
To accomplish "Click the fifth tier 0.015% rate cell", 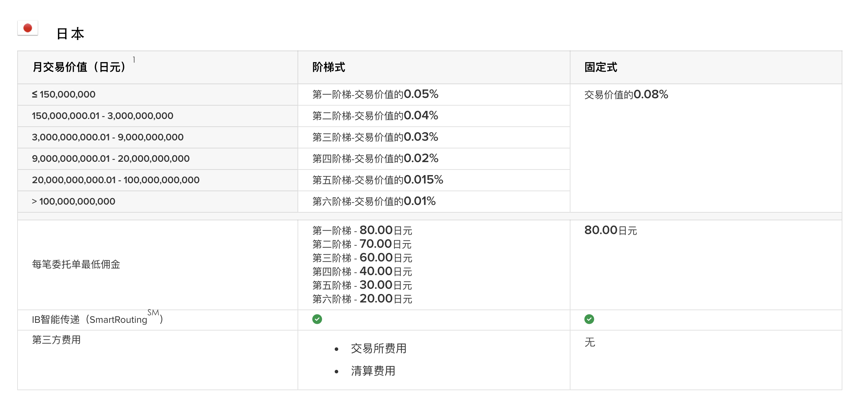I will tap(378, 180).
